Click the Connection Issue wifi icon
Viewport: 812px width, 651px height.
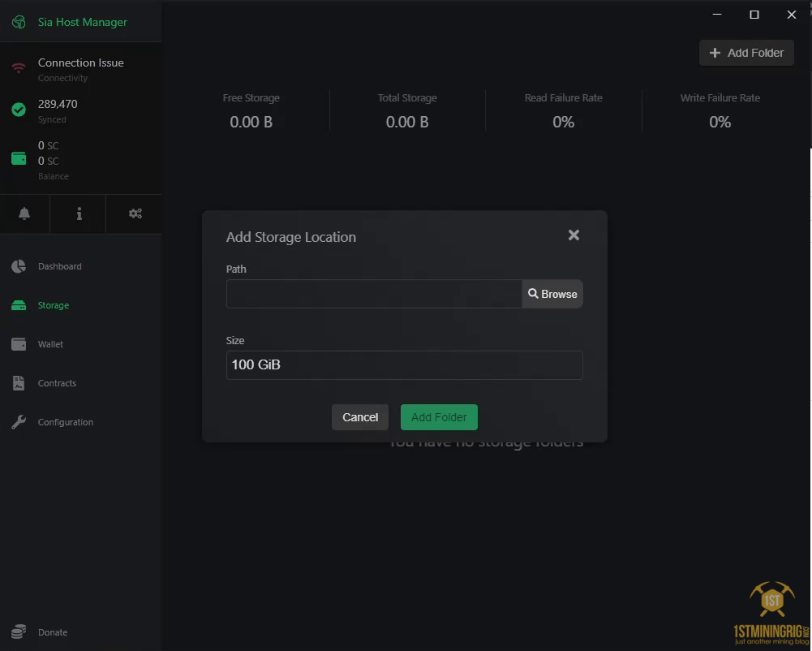click(19, 68)
